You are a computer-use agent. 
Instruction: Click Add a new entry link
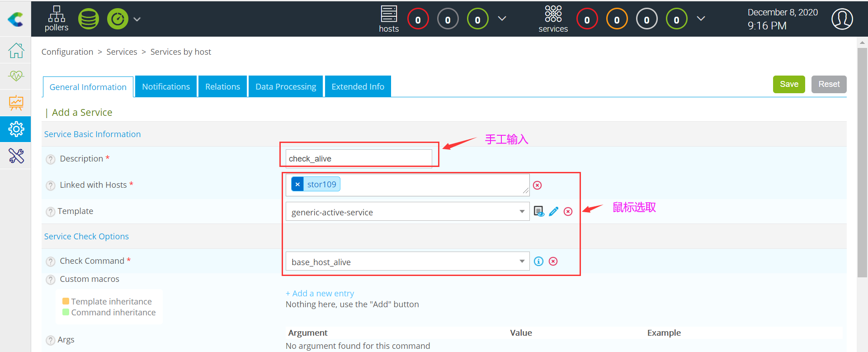320,294
